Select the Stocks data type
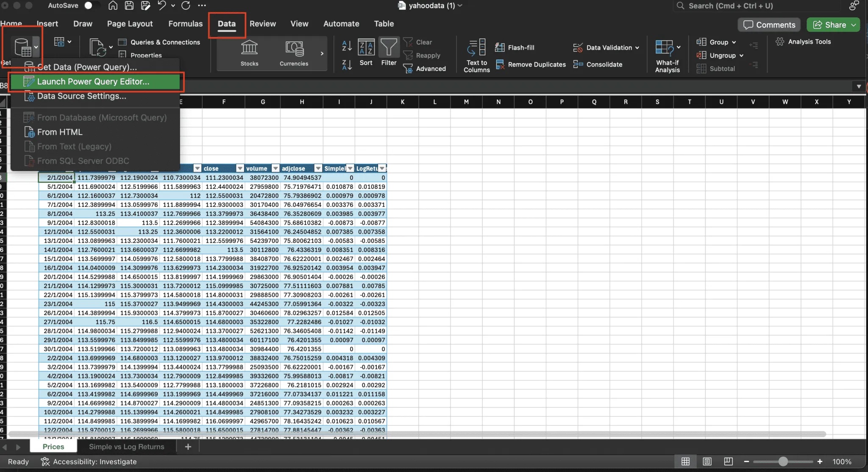Image resolution: width=868 pixels, height=472 pixels. (249, 53)
